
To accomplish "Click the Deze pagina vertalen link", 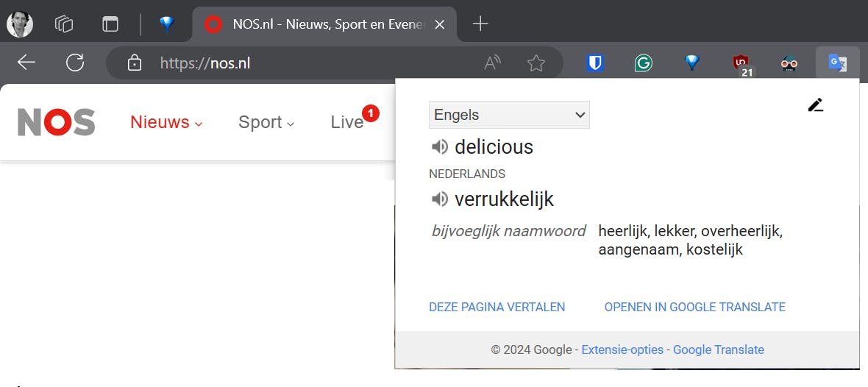I will click(x=497, y=307).
